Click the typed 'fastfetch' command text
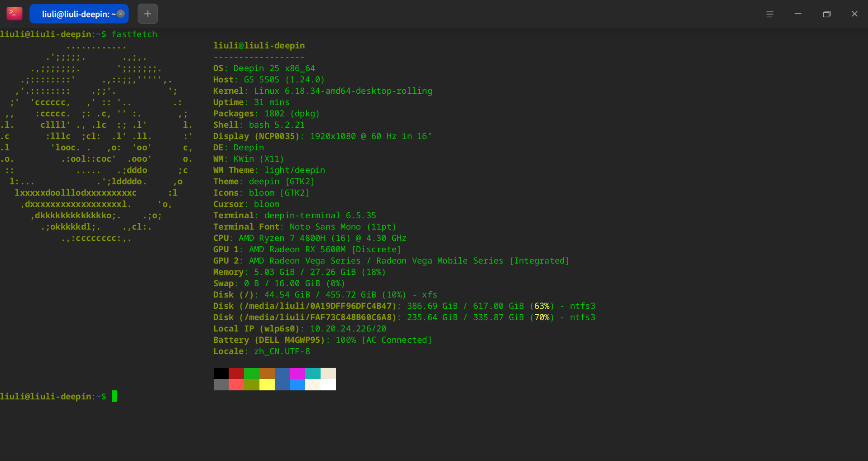 [x=134, y=34]
